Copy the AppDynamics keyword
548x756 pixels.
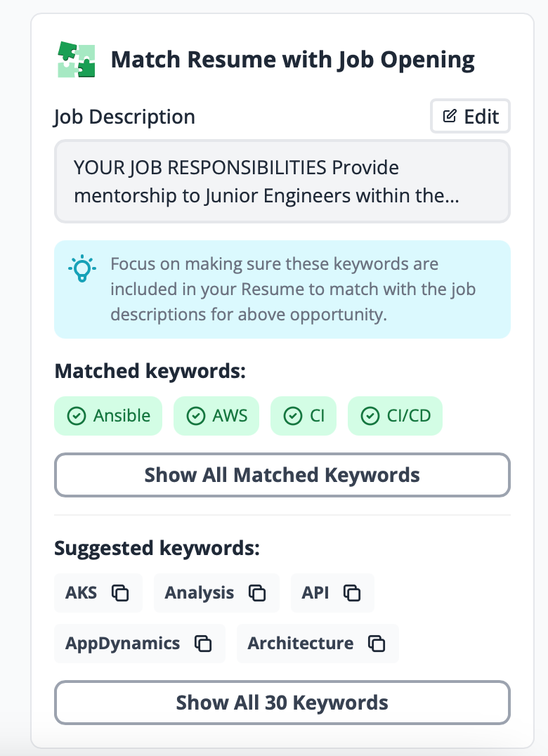tap(203, 644)
